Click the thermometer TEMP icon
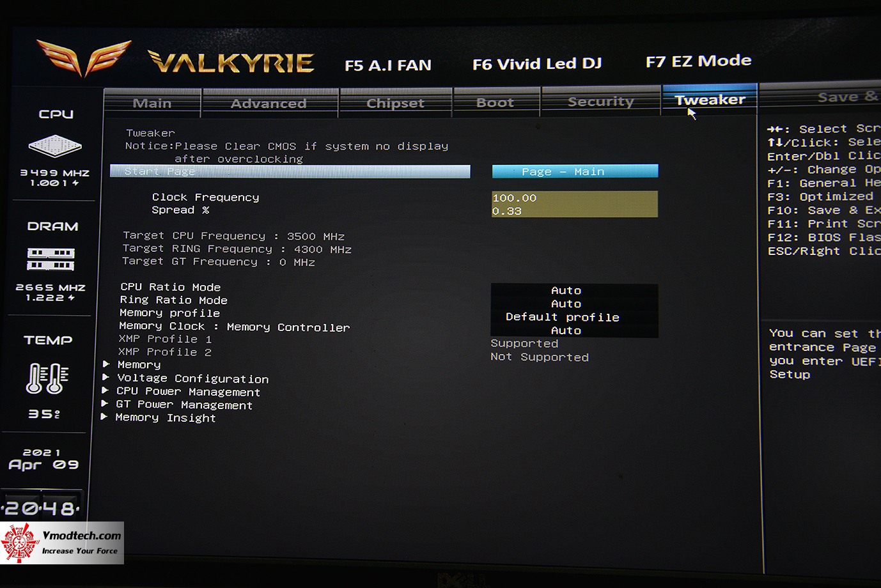The height and width of the screenshot is (588, 881). (47, 378)
